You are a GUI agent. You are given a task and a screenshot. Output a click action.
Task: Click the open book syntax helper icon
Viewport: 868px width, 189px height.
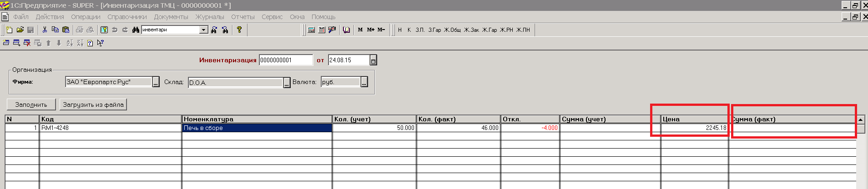pos(347,30)
